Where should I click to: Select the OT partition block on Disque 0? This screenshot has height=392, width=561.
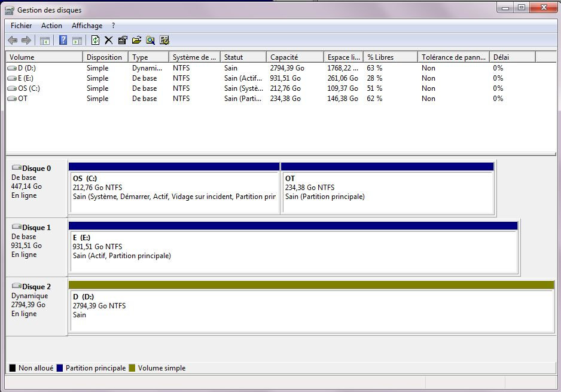387,191
